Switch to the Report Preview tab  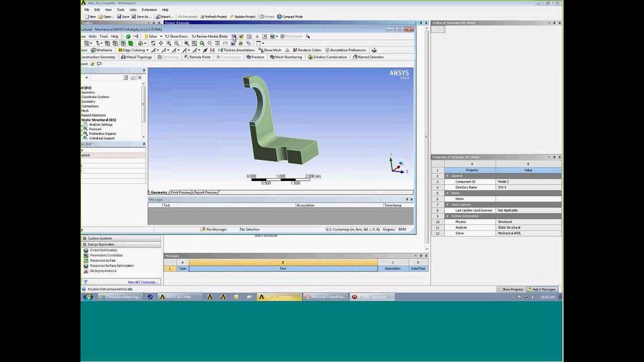205,193
